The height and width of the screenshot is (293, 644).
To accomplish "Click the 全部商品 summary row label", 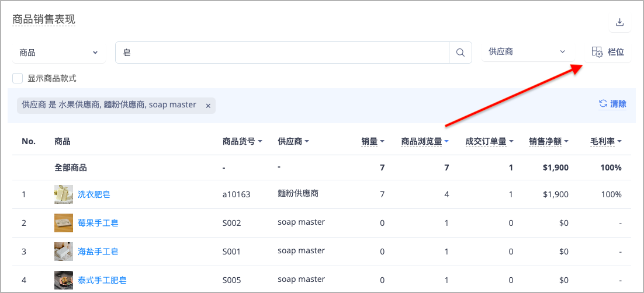I will click(x=70, y=168).
